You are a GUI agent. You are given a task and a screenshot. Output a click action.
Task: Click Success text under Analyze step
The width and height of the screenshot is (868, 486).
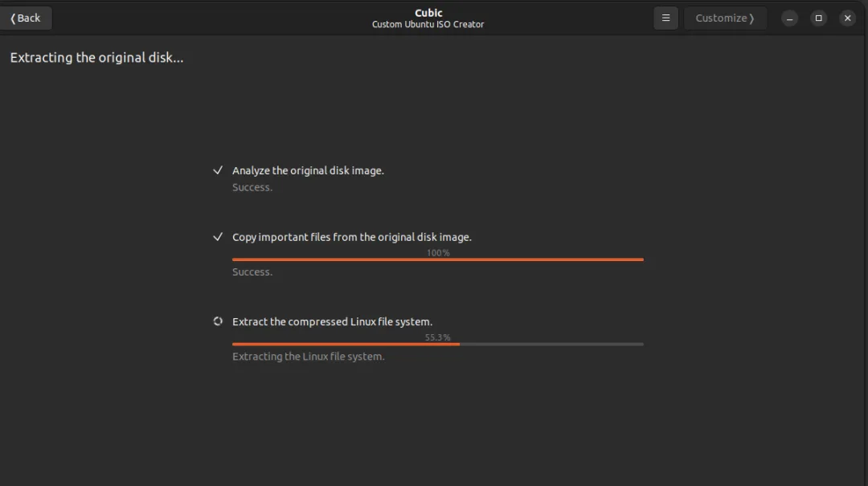coord(252,187)
